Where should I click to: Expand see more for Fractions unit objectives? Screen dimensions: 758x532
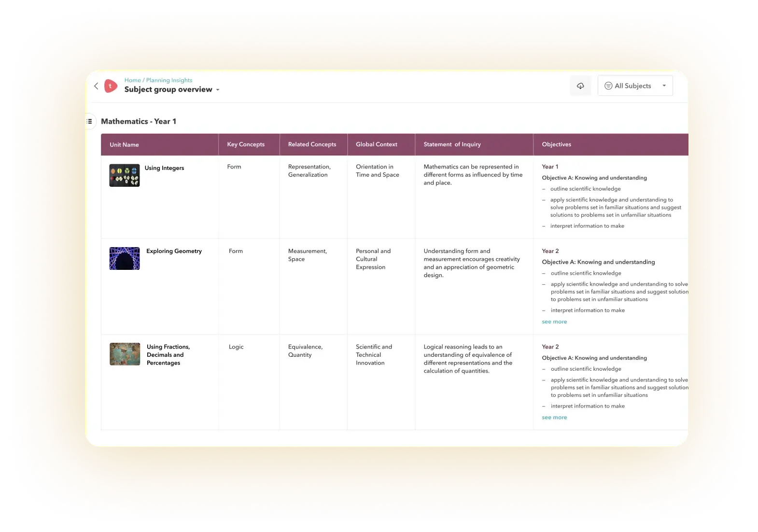point(554,418)
